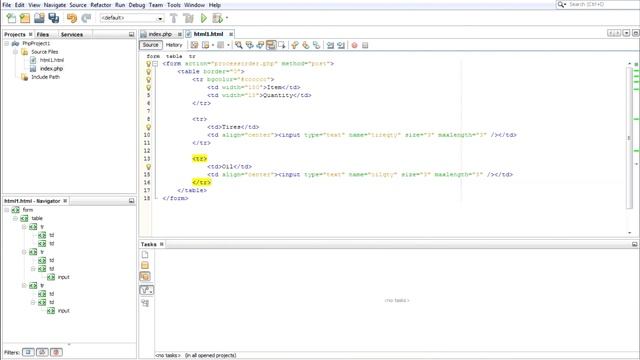Click the lightbulb hint on Tires line

click(x=149, y=127)
